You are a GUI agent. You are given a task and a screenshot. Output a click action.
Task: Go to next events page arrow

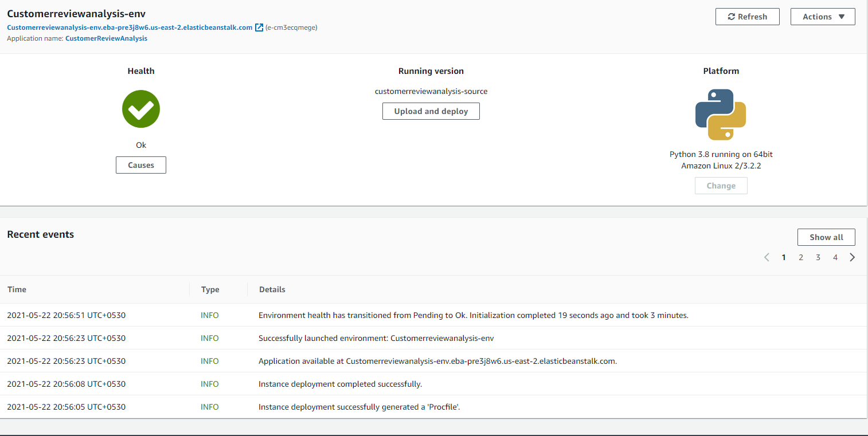[853, 257]
